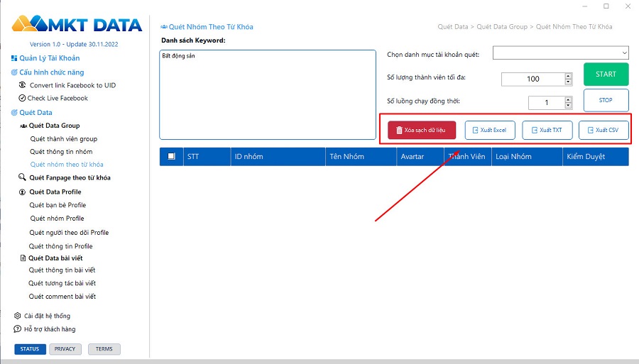Select Quét bạn bè Profile menu item
This screenshot has height=364, width=639.
point(58,205)
